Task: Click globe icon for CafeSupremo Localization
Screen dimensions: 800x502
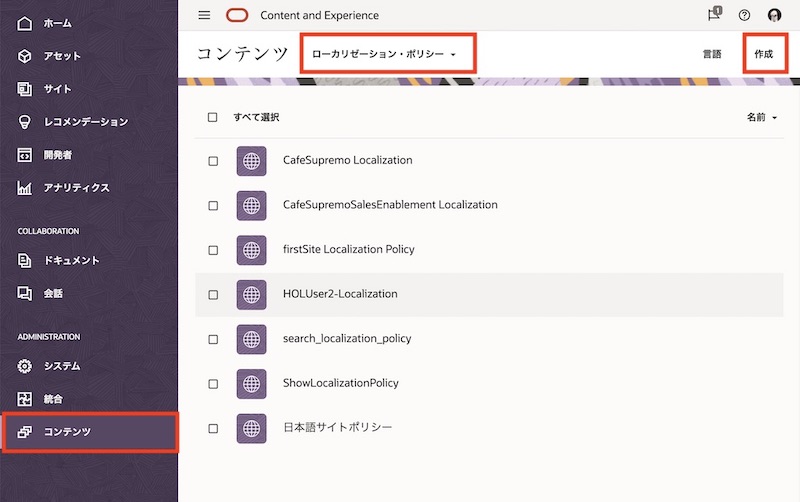Action: coord(252,161)
